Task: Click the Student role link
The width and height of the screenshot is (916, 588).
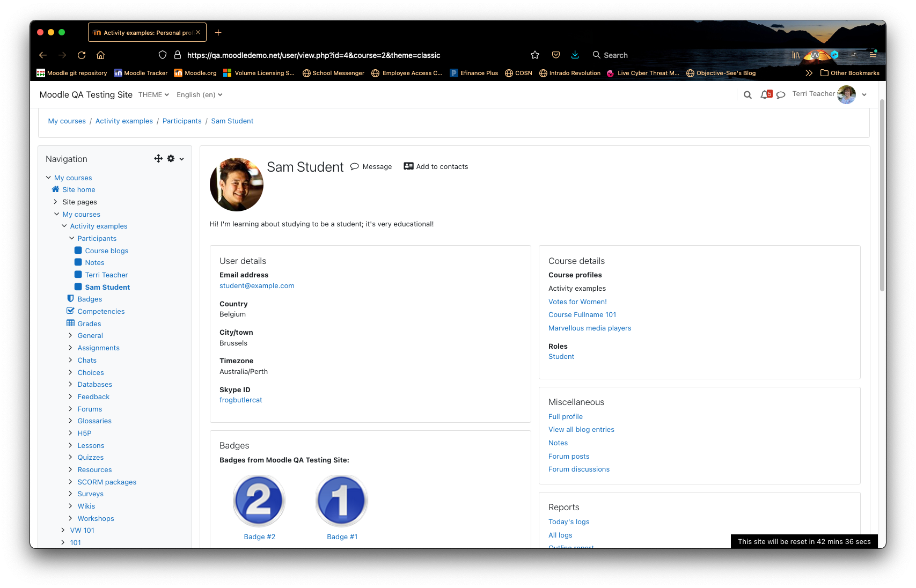Action: point(561,357)
